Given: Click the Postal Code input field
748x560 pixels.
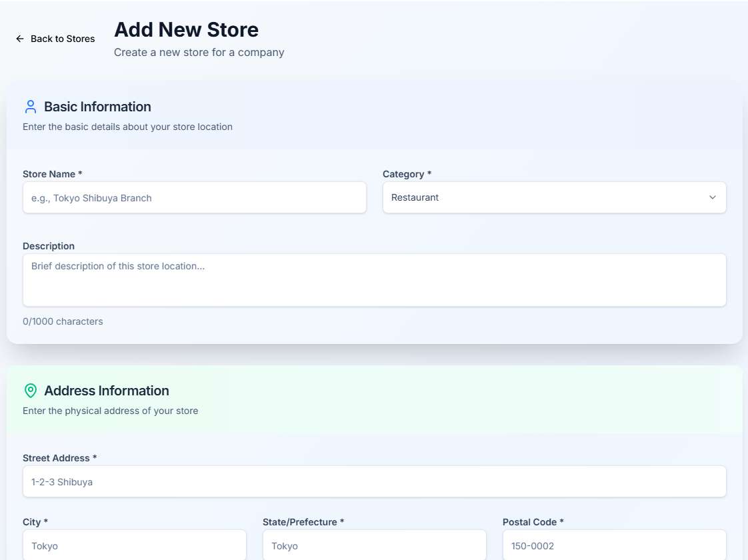Looking at the screenshot, I should 614,545.
